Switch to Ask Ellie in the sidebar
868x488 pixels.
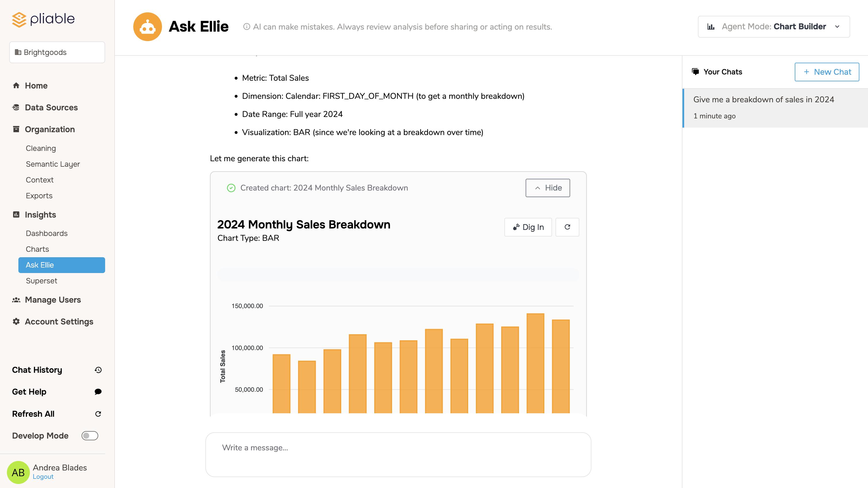[40, 265]
